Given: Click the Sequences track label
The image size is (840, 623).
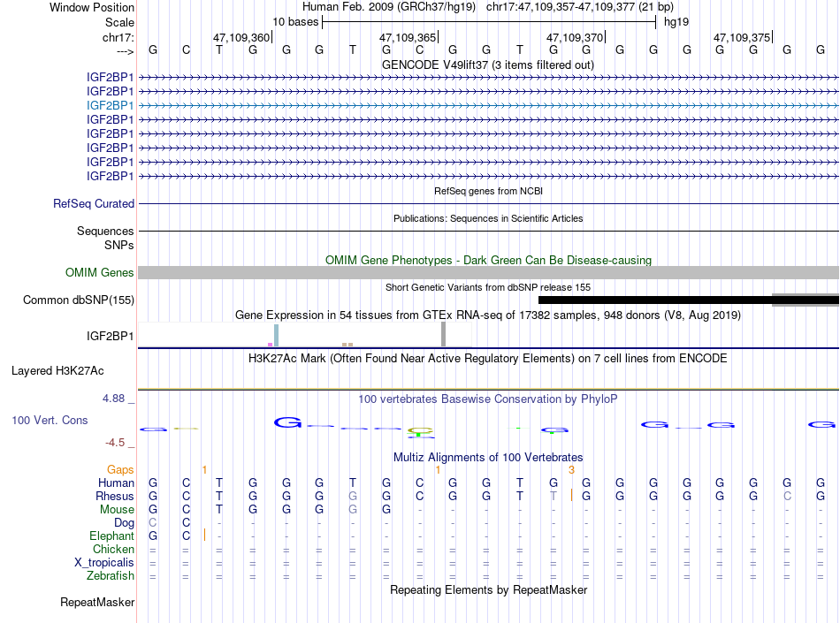Looking at the screenshot, I should 105,231.
